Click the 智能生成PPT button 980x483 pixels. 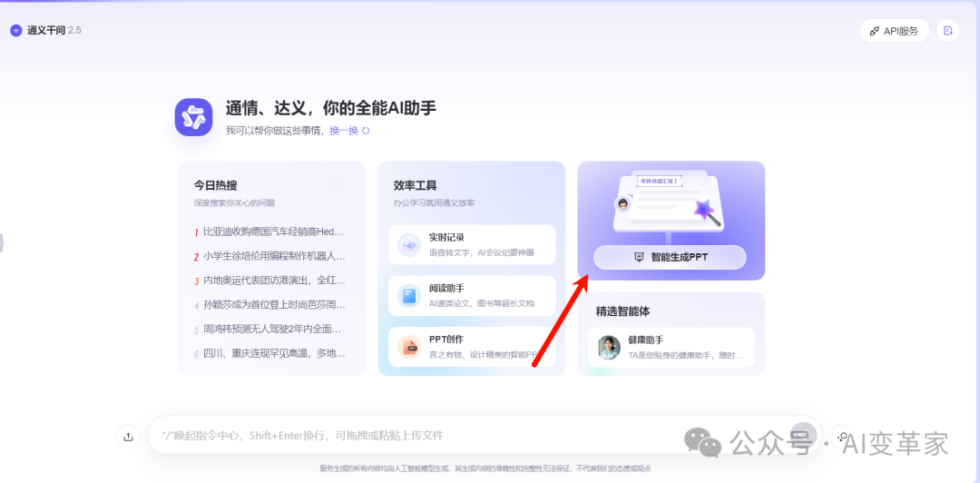pyautogui.click(x=670, y=257)
